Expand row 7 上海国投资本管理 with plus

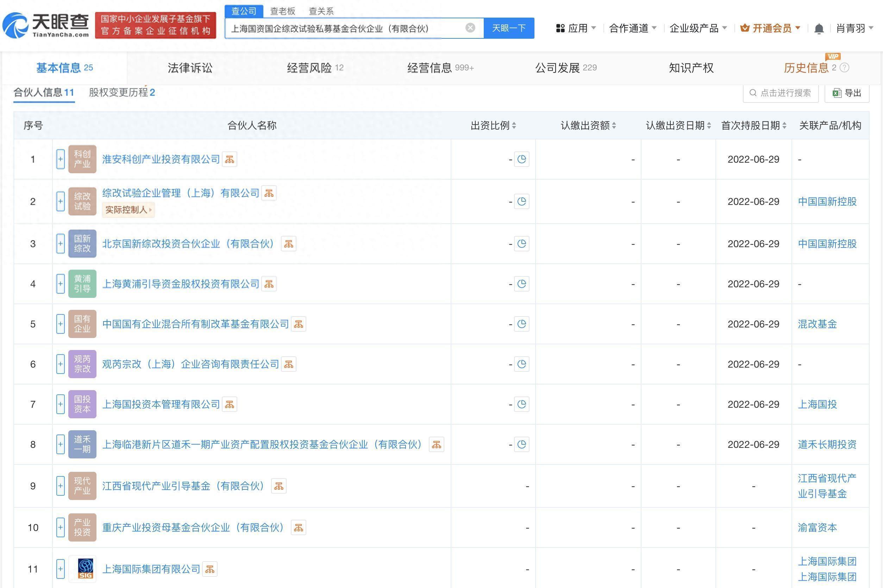click(x=60, y=404)
